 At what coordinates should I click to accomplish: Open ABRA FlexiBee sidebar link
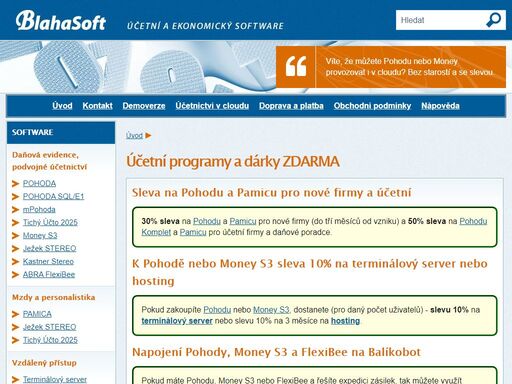click(x=49, y=275)
